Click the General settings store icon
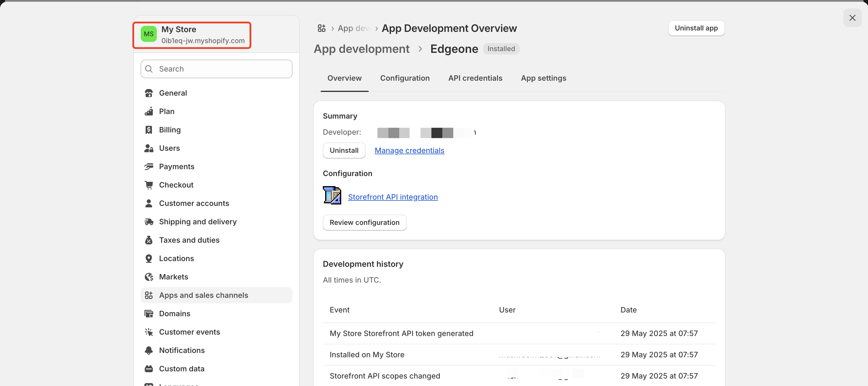The image size is (868, 386). click(x=148, y=93)
